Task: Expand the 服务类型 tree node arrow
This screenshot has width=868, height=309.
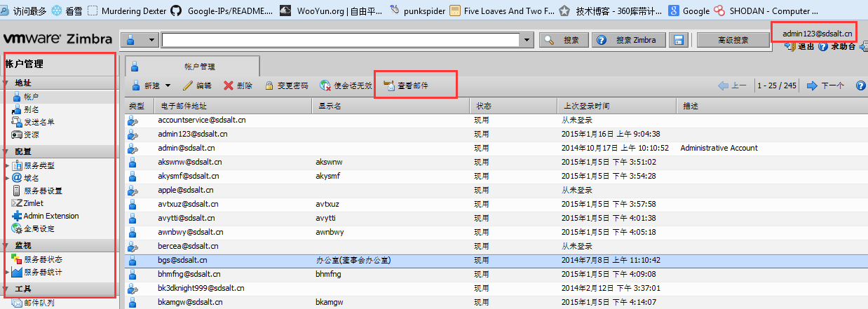Action: (7, 166)
